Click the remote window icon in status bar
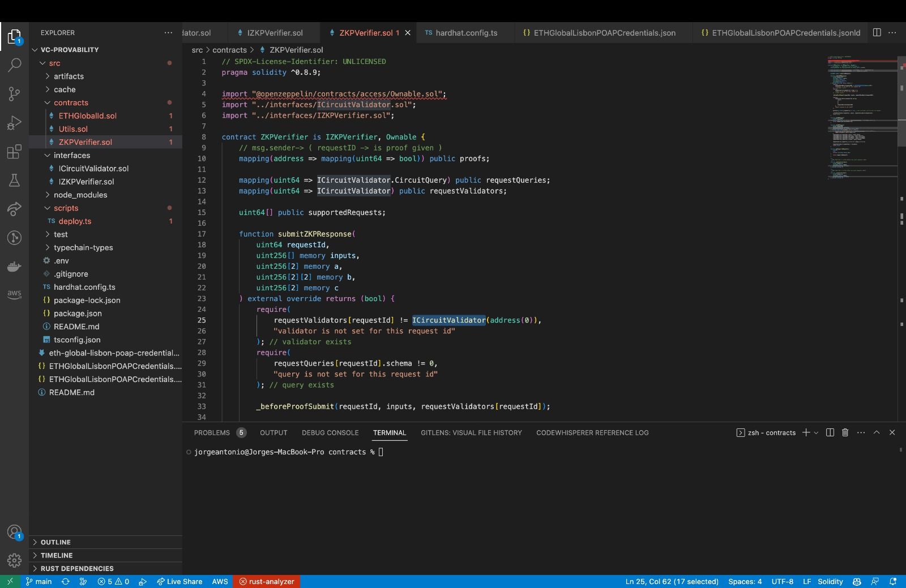 click(x=10, y=581)
